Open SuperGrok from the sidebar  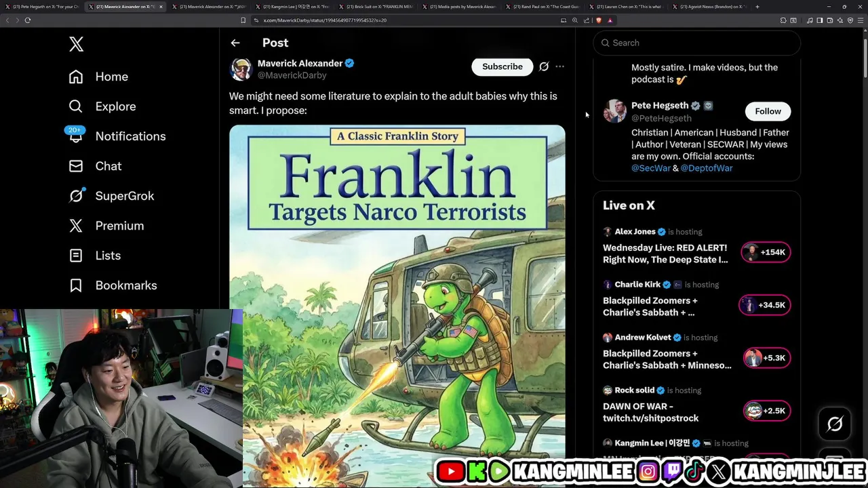111,196
